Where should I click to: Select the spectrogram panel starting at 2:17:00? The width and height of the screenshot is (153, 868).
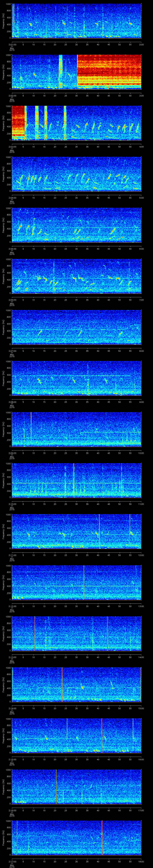[x=77, y=838]
